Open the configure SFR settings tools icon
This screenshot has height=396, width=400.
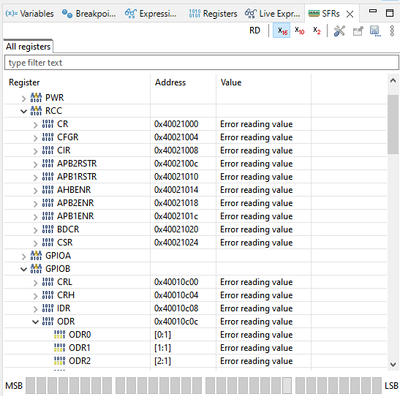339,31
